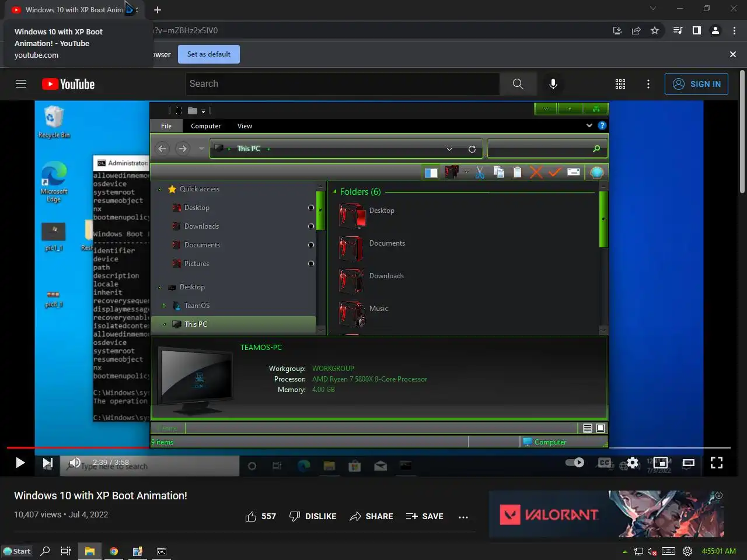
Task: Click the red X delete icon in video
Action: click(536, 172)
